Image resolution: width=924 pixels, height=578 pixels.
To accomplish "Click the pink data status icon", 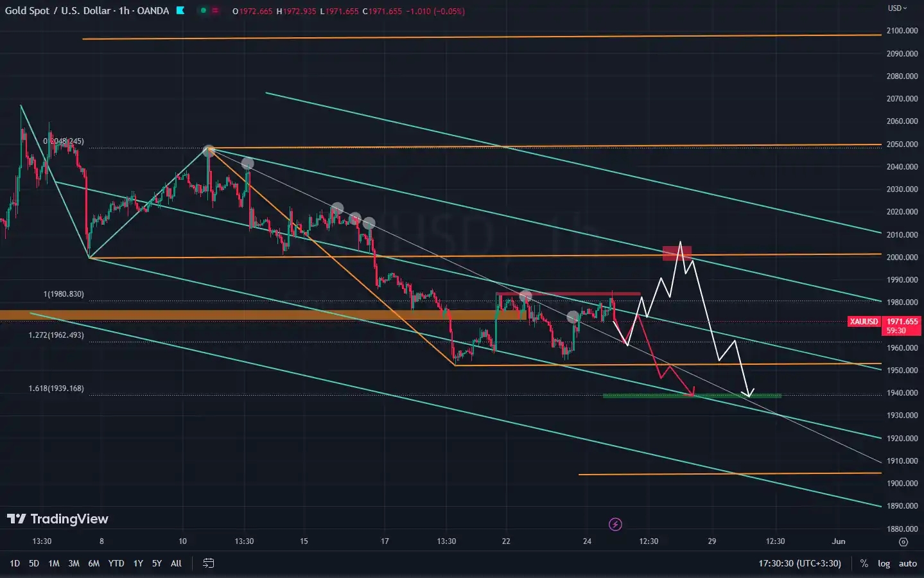I will click(216, 11).
